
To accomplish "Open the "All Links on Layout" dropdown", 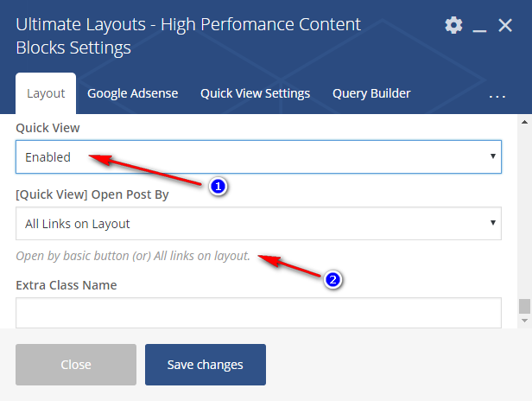I will 258,224.
